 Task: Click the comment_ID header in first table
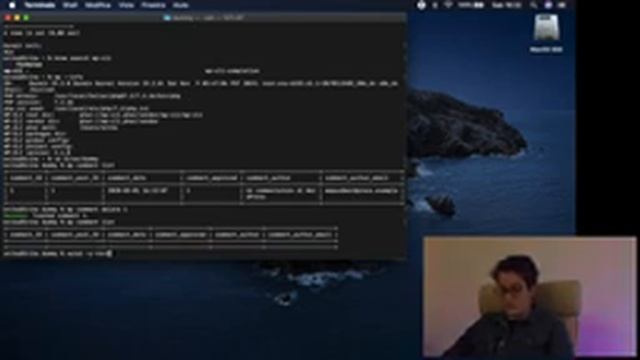coord(26,178)
